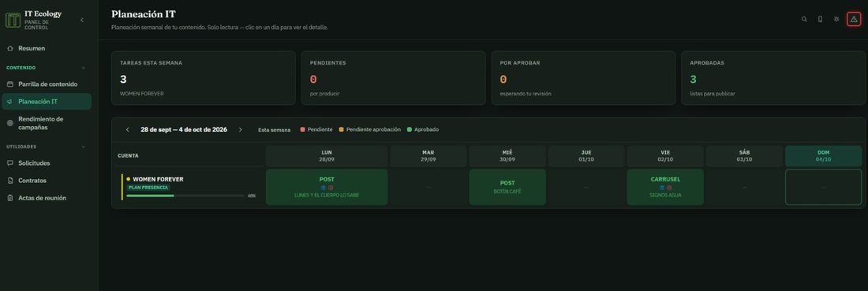The height and width of the screenshot is (291, 868).
Task: Click the green Aprobado legend swatch
Action: 409,129
